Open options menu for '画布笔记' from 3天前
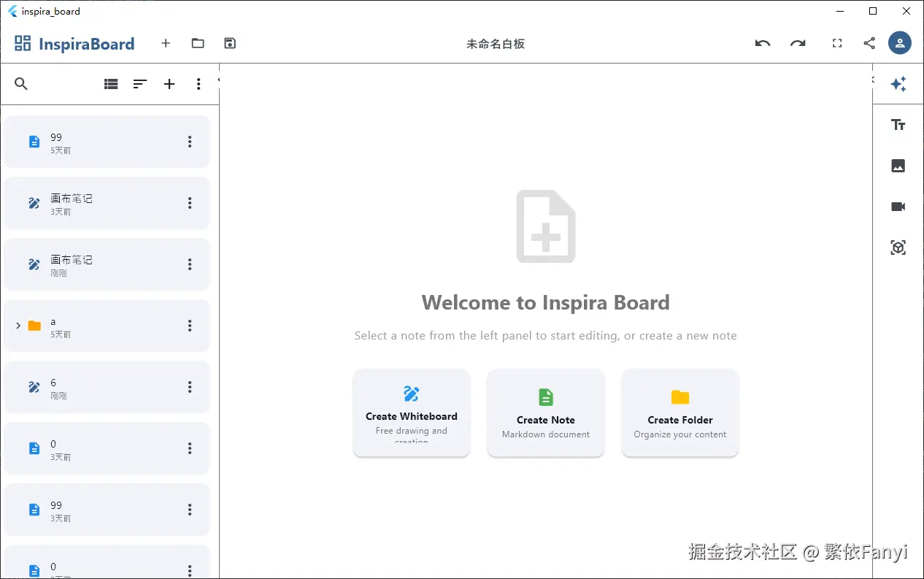The height and width of the screenshot is (579, 924). (190, 203)
